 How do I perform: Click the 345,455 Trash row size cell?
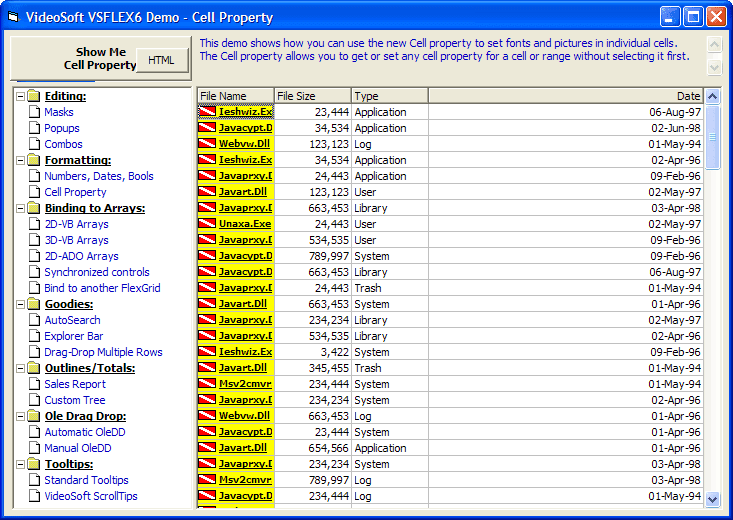click(x=313, y=368)
